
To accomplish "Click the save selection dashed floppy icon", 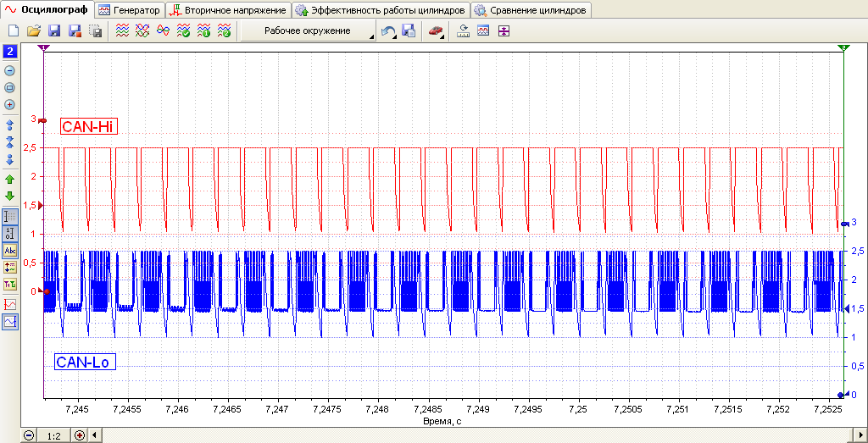I will pyautogui.click(x=96, y=31).
